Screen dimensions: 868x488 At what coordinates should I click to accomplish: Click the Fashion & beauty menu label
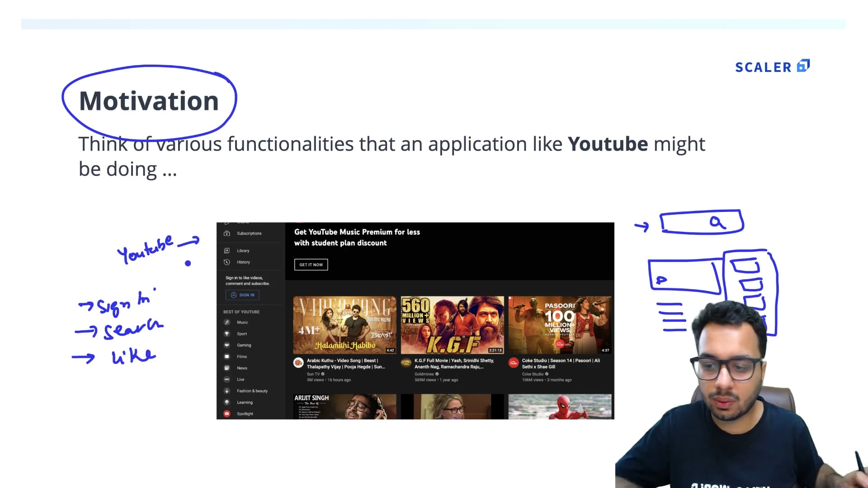click(x=252, y=391)
